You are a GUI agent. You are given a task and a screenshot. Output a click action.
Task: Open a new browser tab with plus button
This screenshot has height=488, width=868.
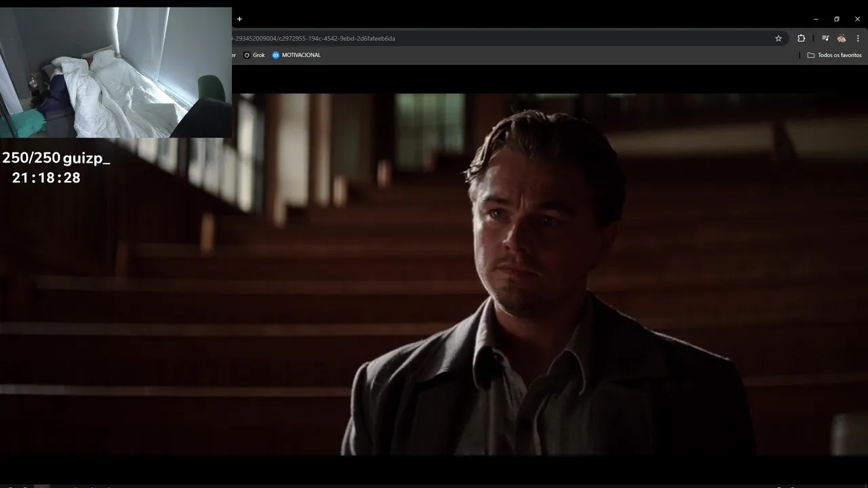click(x=239, y=19)
